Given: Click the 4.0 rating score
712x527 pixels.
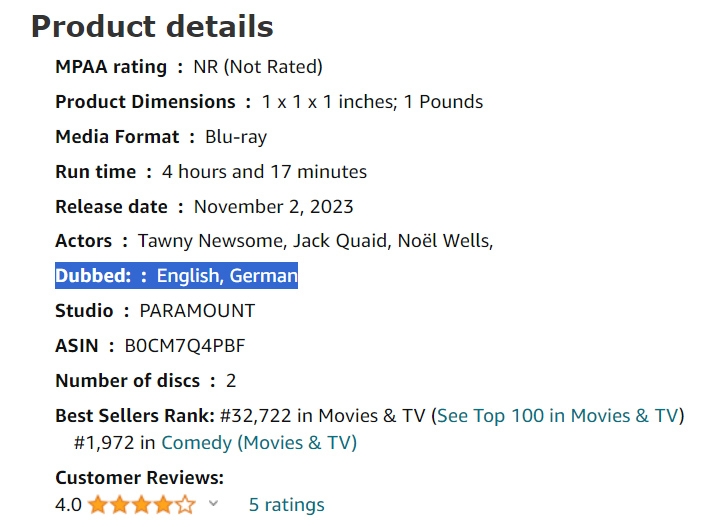Looking at the screenshot, I should coord(68,505).
